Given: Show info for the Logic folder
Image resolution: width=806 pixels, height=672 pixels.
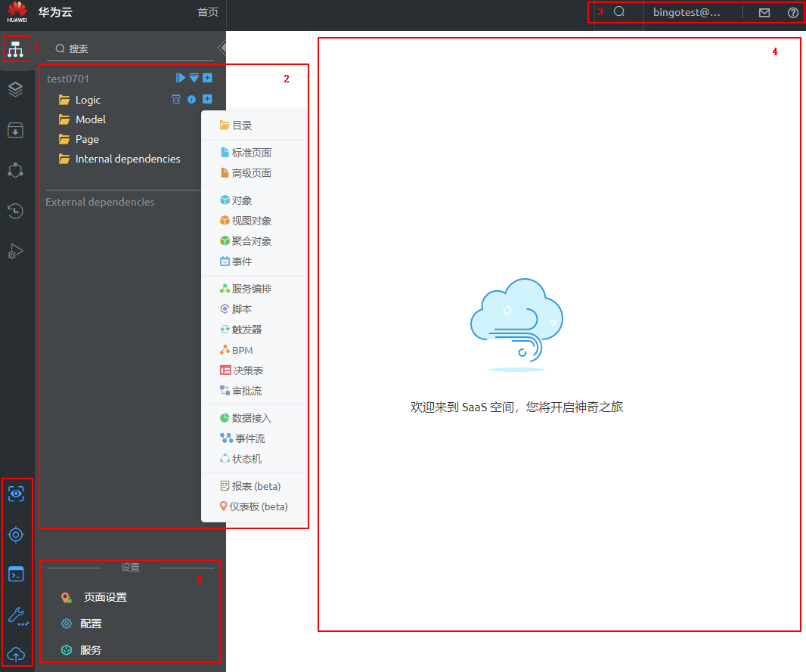Looking at the screenshot, I should point(192,99).
